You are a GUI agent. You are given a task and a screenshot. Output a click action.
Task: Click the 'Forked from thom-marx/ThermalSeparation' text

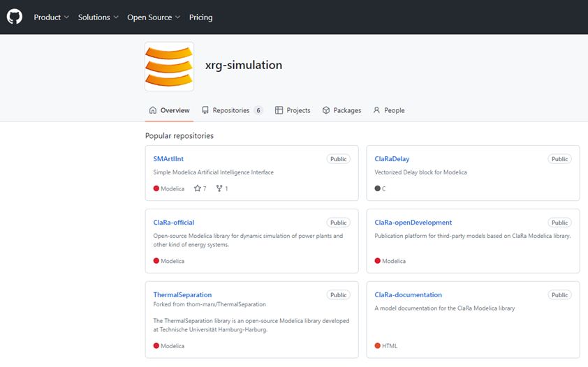[210, 304]
